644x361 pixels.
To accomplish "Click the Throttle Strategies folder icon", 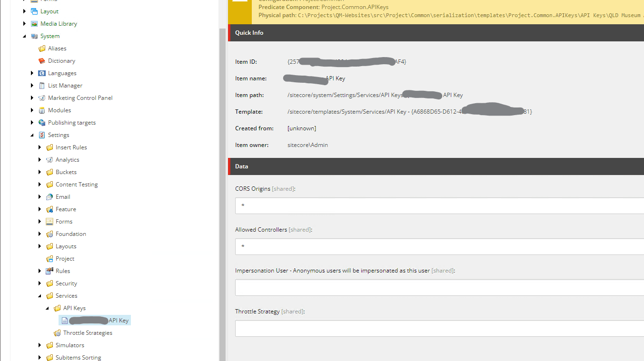I will [x=57, y=333].
